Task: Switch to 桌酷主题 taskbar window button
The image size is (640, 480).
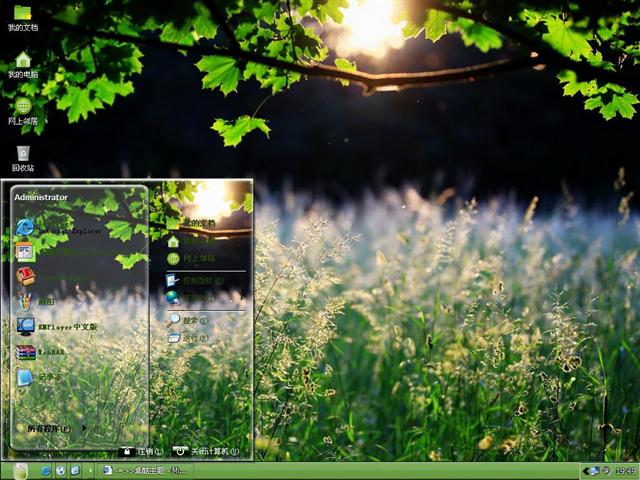Action: click(x=145, y=470)
